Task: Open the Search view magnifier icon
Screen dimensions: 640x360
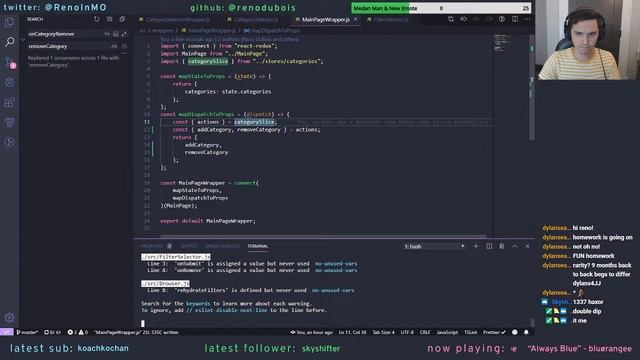Action: pyautogui.click(x=9, y=42)
